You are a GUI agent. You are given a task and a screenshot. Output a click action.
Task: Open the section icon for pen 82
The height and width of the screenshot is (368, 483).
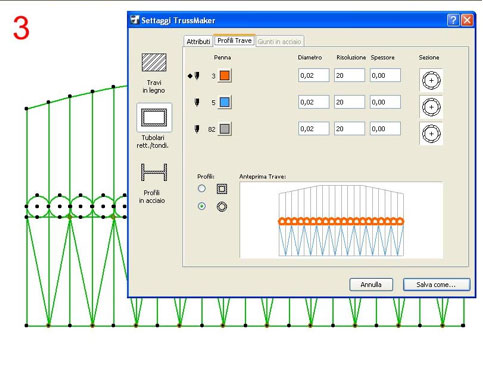(x=431, y=134)
